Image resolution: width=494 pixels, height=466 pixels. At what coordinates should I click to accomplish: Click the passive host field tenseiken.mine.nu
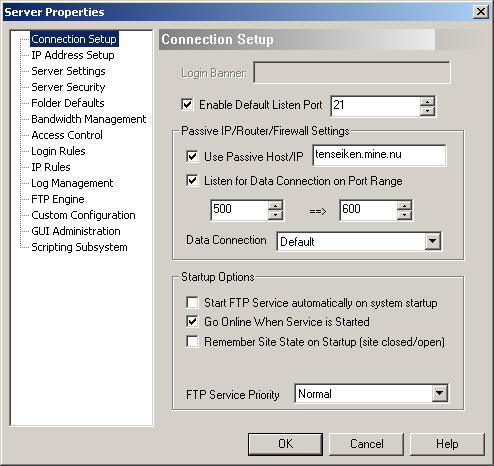coord(379,155)
